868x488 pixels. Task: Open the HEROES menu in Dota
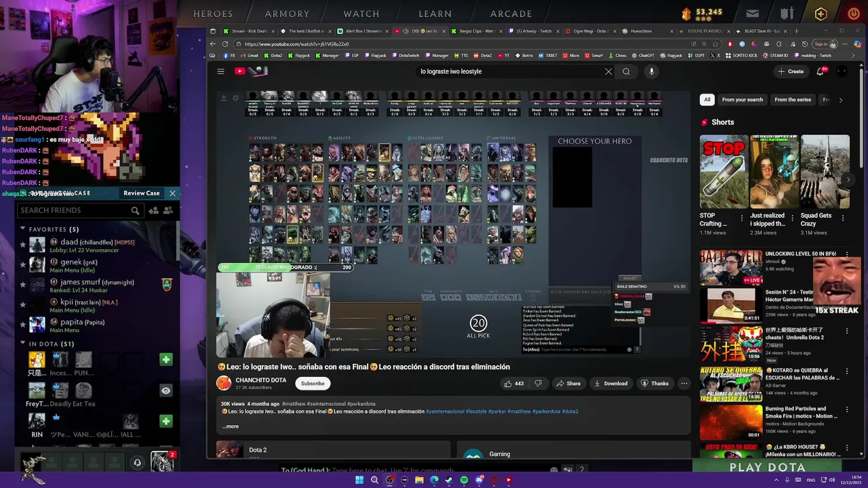click(x=213, y=14)
